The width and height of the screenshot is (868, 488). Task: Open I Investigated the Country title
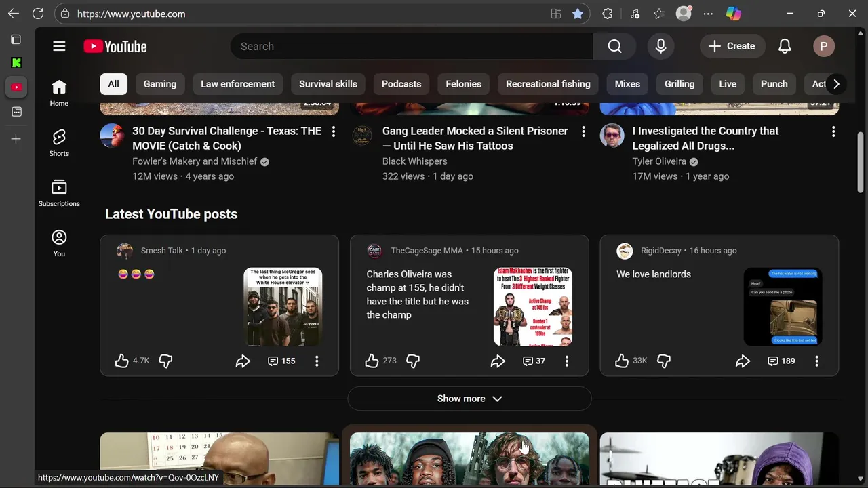click(705, 138)
